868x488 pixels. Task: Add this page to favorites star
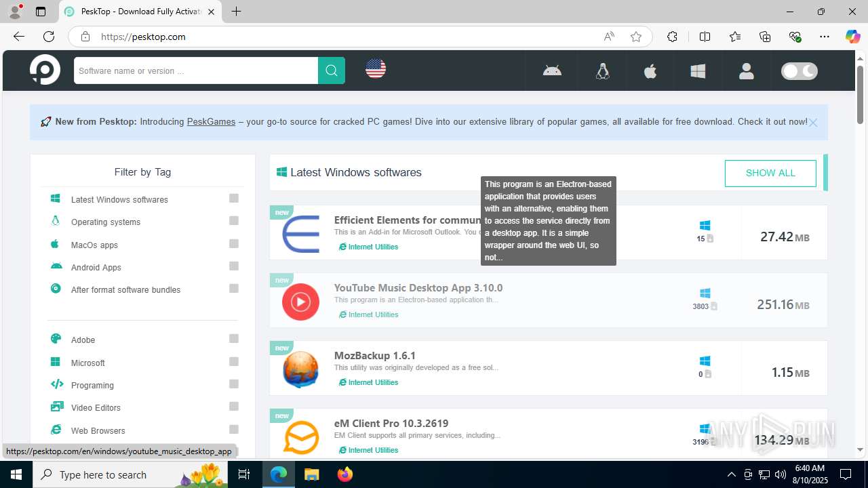tap(635, 37)
